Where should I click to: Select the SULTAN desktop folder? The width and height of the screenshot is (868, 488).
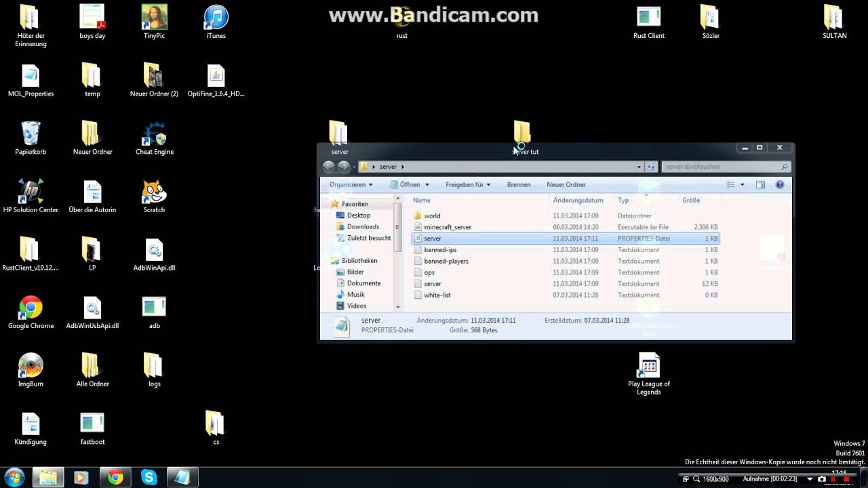[x=834, y=22]
